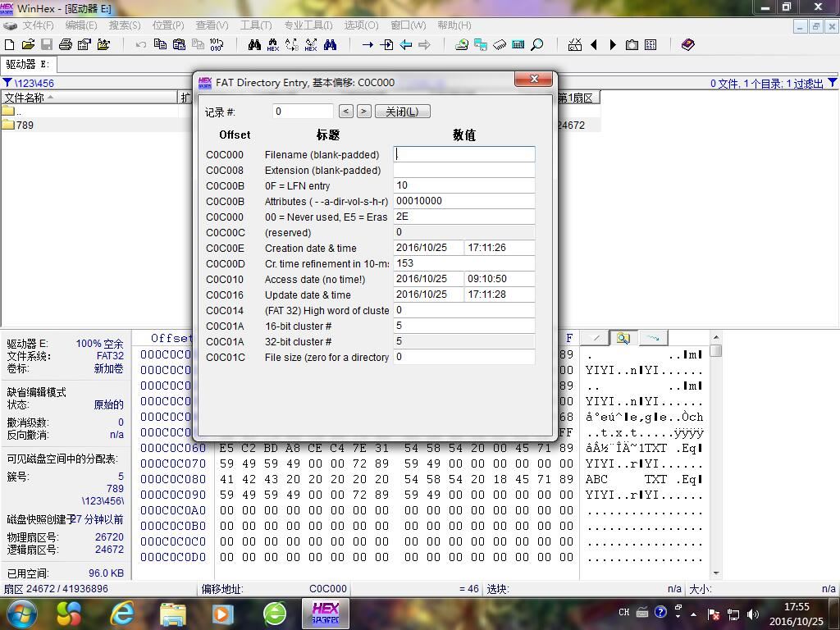Open Windows Explorer from the taskbar
This screenshot has width=840, height=630.
(x=172, y=614)
